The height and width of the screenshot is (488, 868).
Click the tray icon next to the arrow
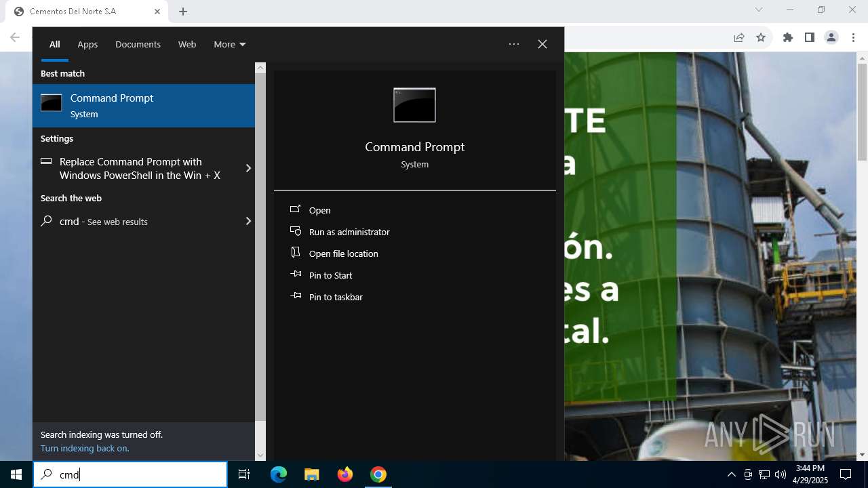(748, 474)
